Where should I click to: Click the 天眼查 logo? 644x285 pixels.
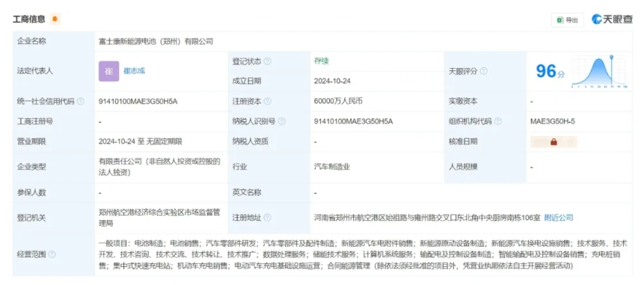pos(612,19)
